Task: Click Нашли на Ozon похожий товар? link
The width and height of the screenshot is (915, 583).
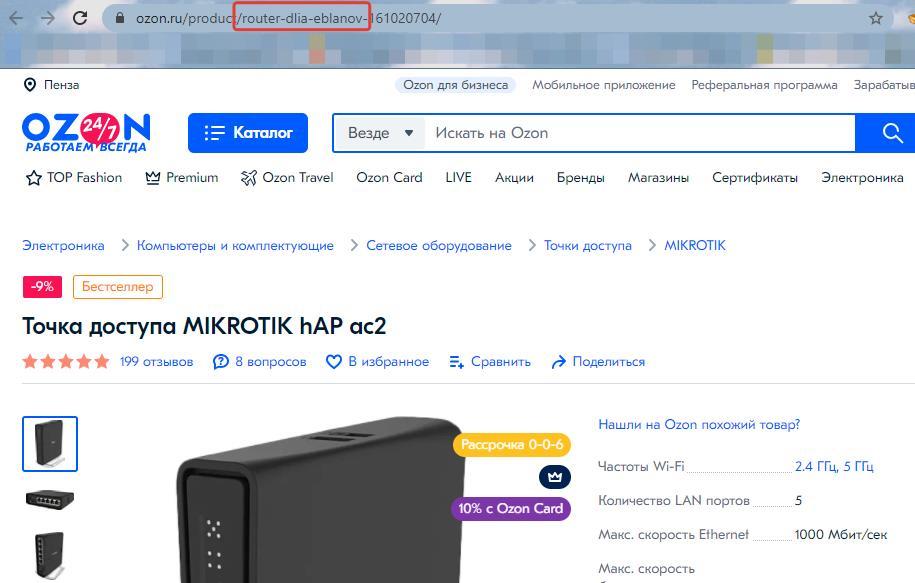Action: click(x=699, y=424)
